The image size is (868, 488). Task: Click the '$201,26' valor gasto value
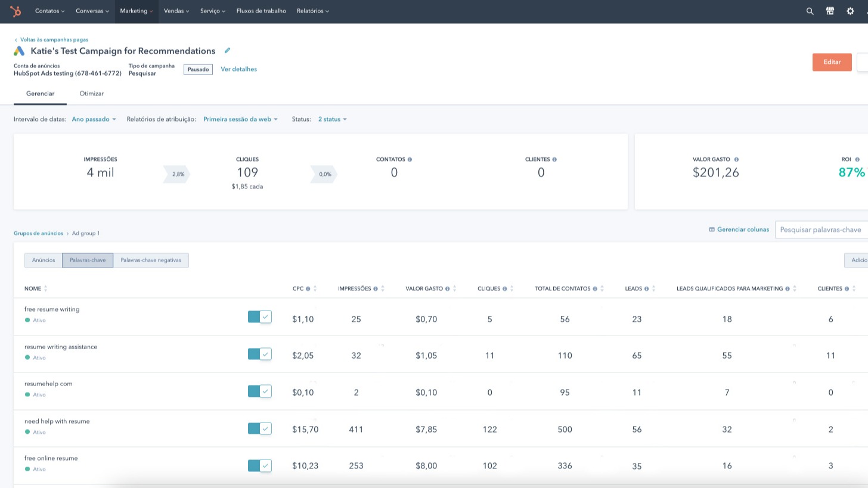716,173
